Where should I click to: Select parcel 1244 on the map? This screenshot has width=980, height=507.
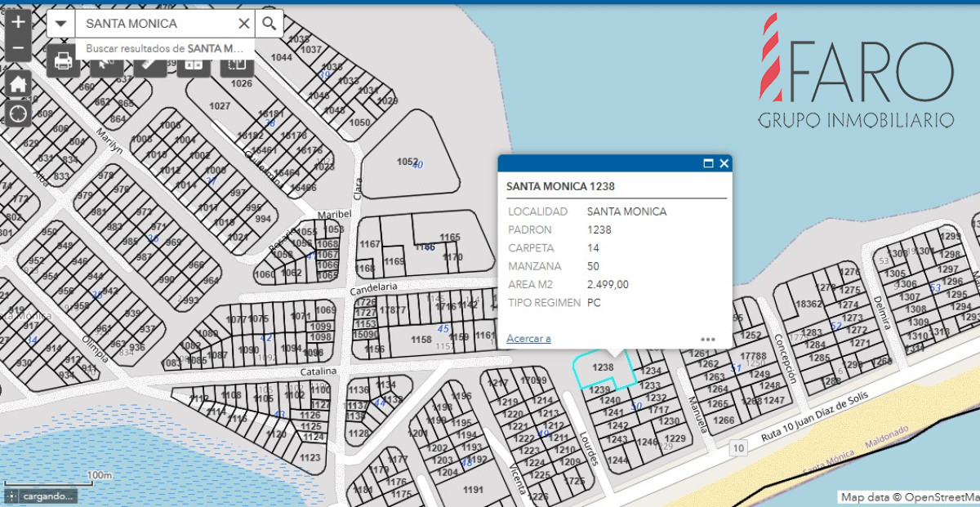pos(618,461)
